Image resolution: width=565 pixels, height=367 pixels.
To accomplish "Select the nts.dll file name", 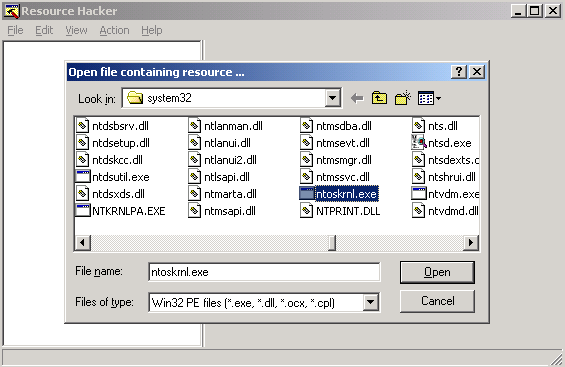I will 443,126.
